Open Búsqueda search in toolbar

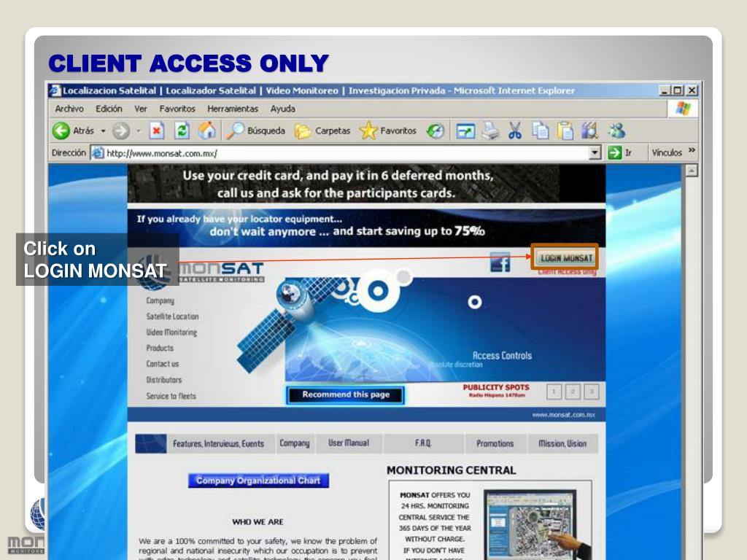[255, 131]
